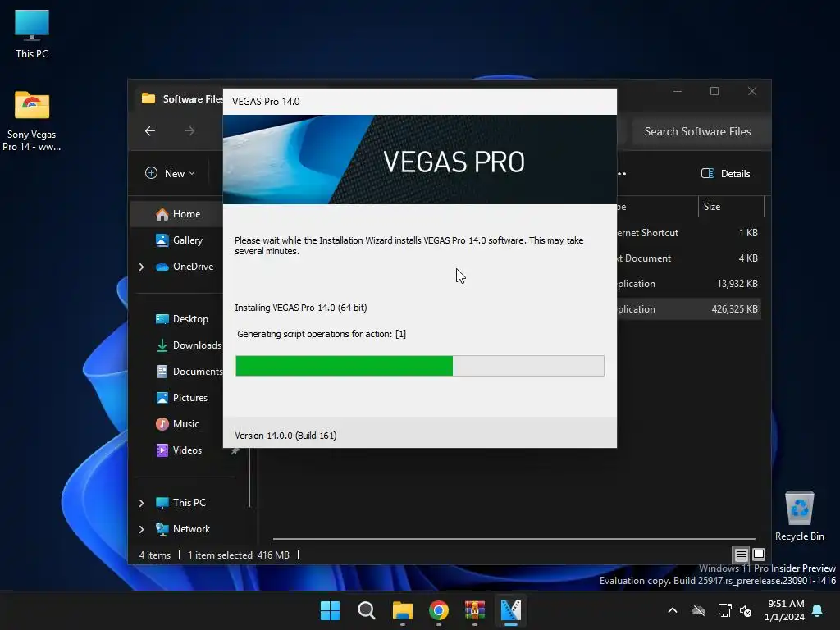This screenshot has width=840, height=630.
Task: Select Home in navigation pane
Action: [177, 214]
